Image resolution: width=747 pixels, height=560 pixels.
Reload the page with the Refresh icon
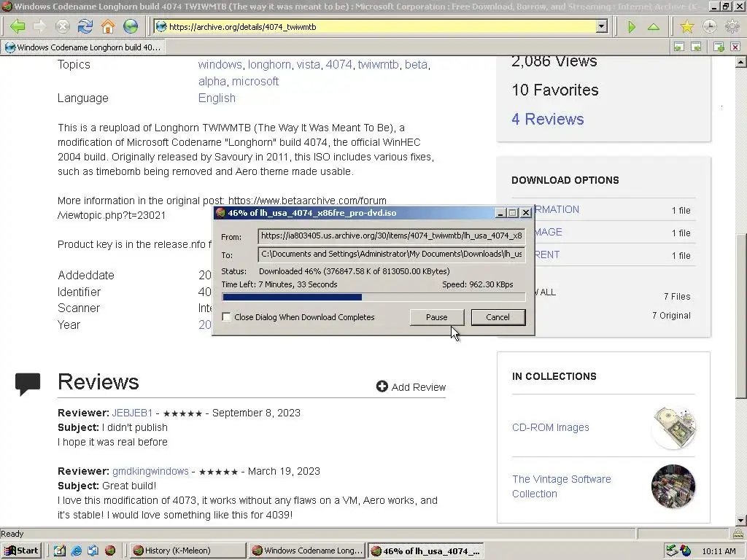pos(85,26)
